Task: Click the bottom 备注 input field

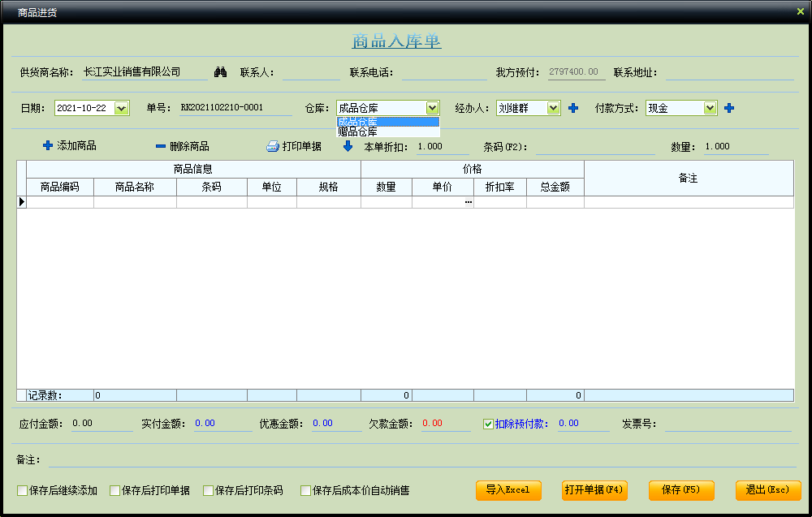Action: tap(422, 460)
